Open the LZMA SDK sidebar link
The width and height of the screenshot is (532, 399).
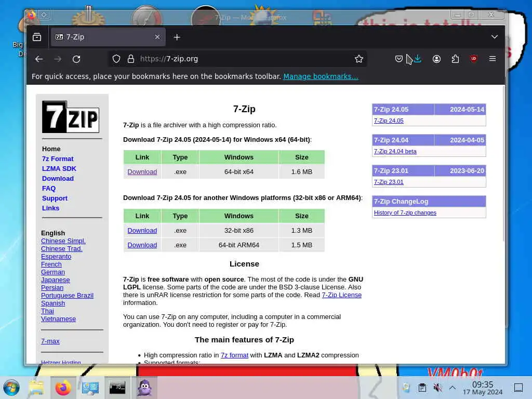pos(59,169)
